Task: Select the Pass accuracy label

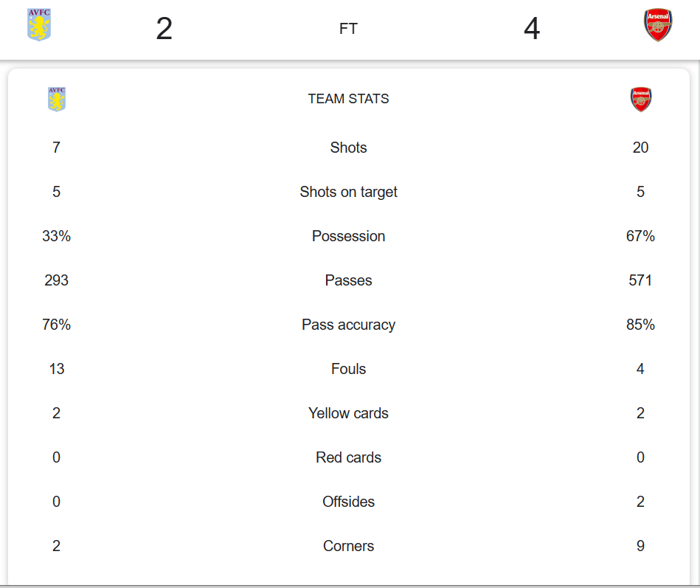Action: [x=349, y=325]
